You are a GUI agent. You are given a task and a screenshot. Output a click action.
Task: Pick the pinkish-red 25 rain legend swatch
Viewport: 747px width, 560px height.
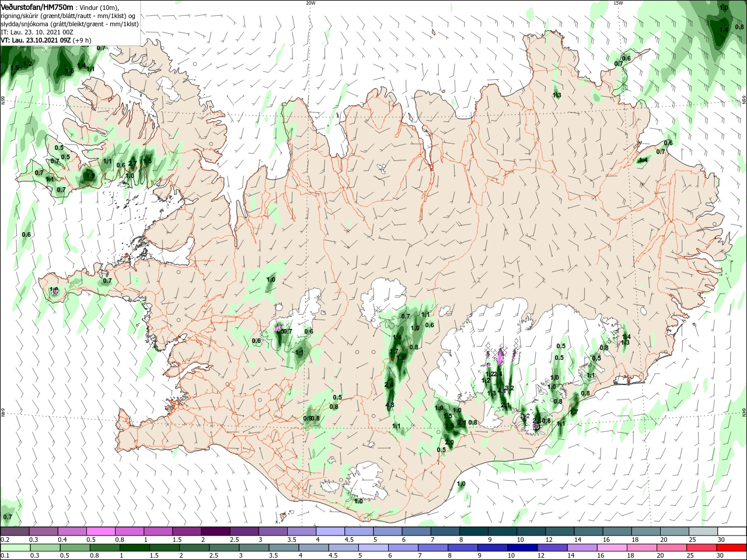pos(701,548)
